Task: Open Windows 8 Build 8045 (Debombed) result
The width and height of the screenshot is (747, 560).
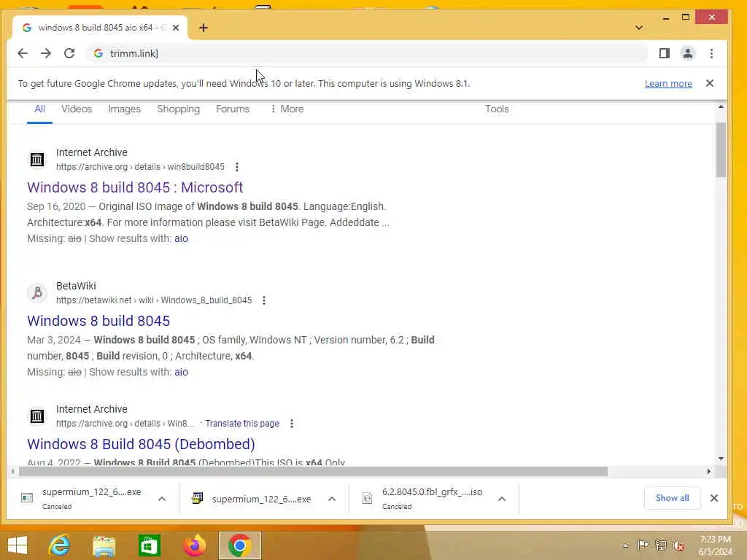Action: [x=141, y=444]
